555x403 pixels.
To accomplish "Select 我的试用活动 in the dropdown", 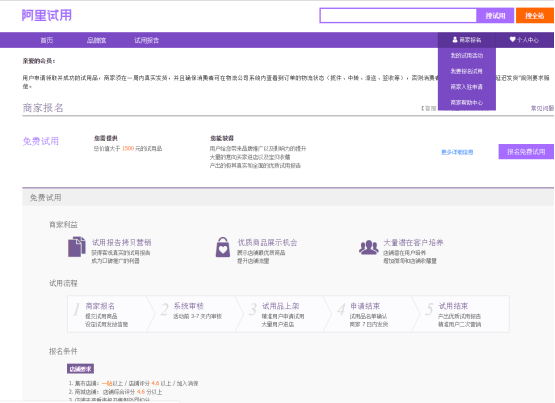I will coord(467,56).
